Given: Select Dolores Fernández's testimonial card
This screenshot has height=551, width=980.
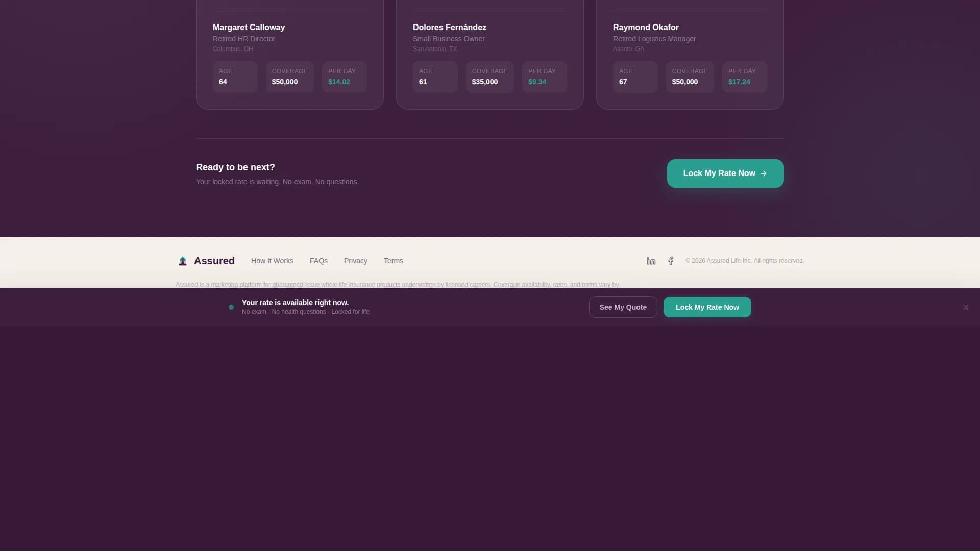Looking at the screenshot, I should pyautogui.click(x=489, y=51).
